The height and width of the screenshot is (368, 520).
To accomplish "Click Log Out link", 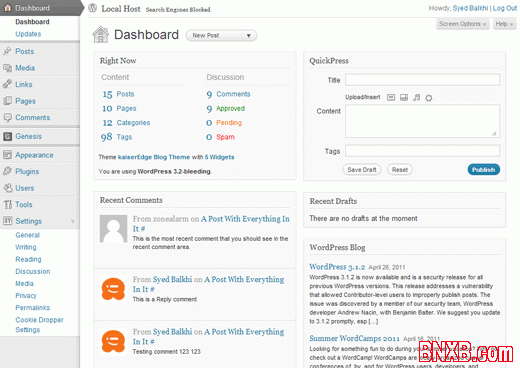I will point(505,8).
